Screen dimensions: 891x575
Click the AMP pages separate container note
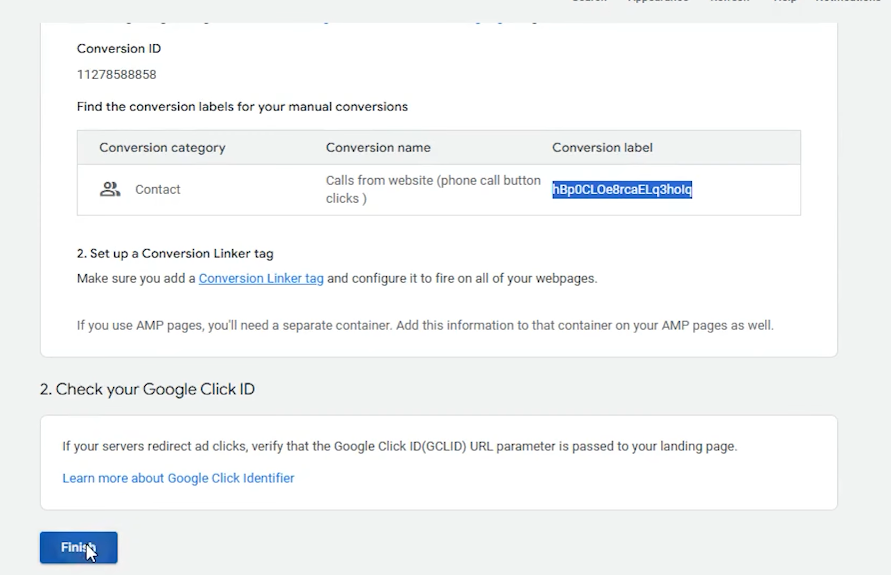click(425, 326)
